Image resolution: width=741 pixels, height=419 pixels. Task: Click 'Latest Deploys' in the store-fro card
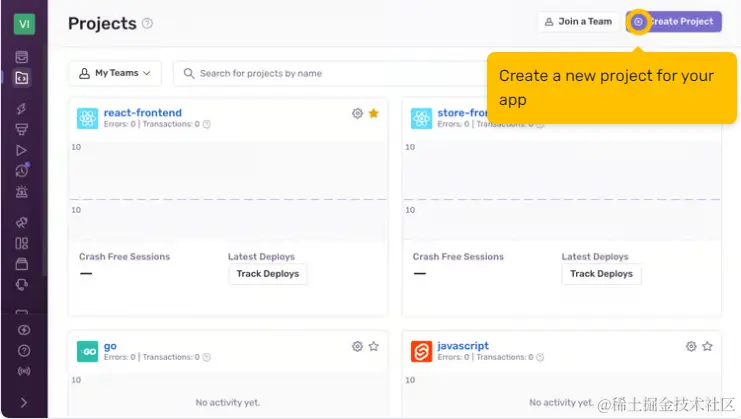click(595, 257)
